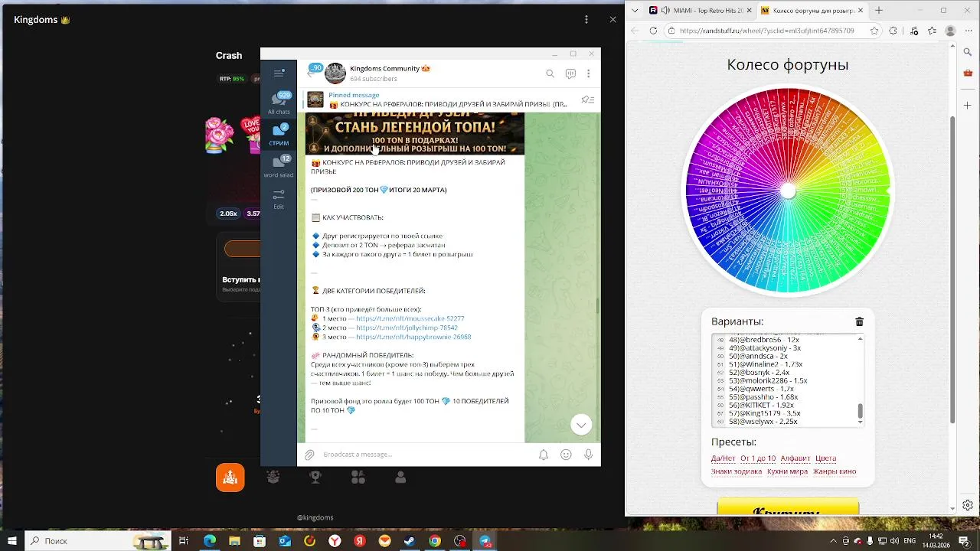Apply the От 1 до 10 preset
This screenshot has height=551, width=980.
tap(758, 458)
